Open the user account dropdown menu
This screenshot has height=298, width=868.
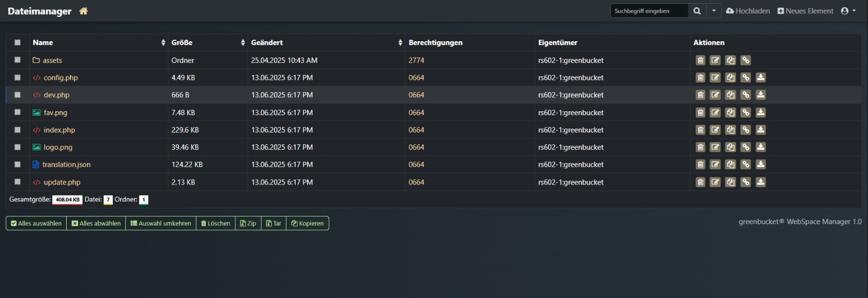[x=848, y=11]
